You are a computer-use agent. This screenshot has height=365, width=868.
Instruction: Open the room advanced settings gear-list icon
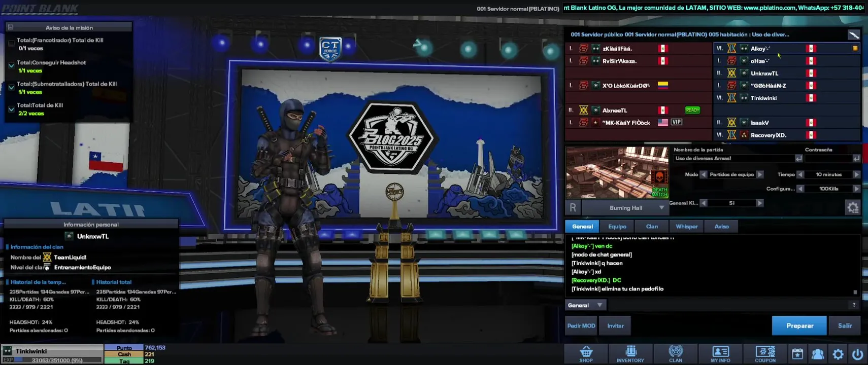(x=853, y=207)
